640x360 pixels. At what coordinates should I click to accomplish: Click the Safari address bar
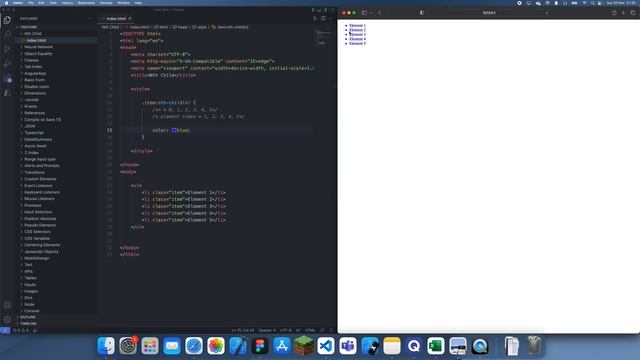[x=489, y=13]
